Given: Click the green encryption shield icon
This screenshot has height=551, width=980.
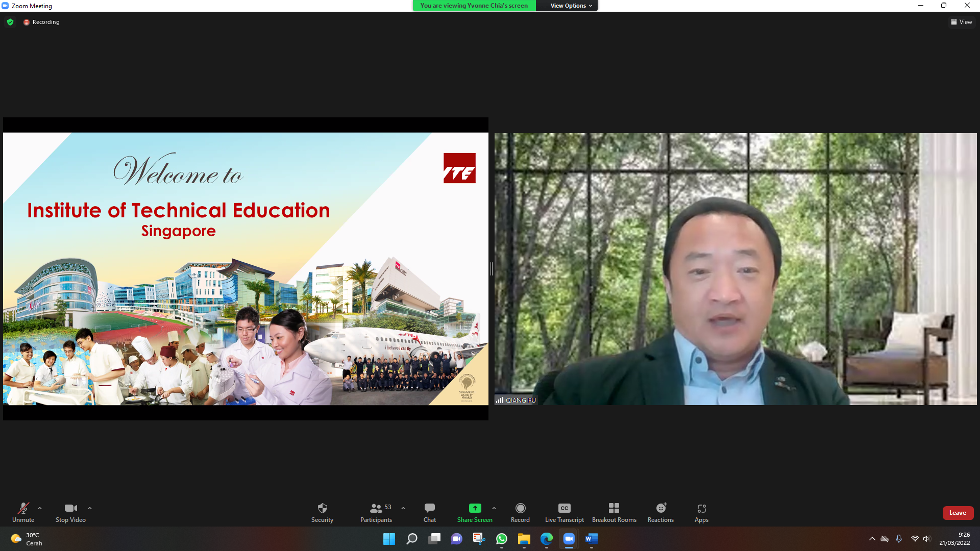Looking at the screenshot, I should (10, 22).
